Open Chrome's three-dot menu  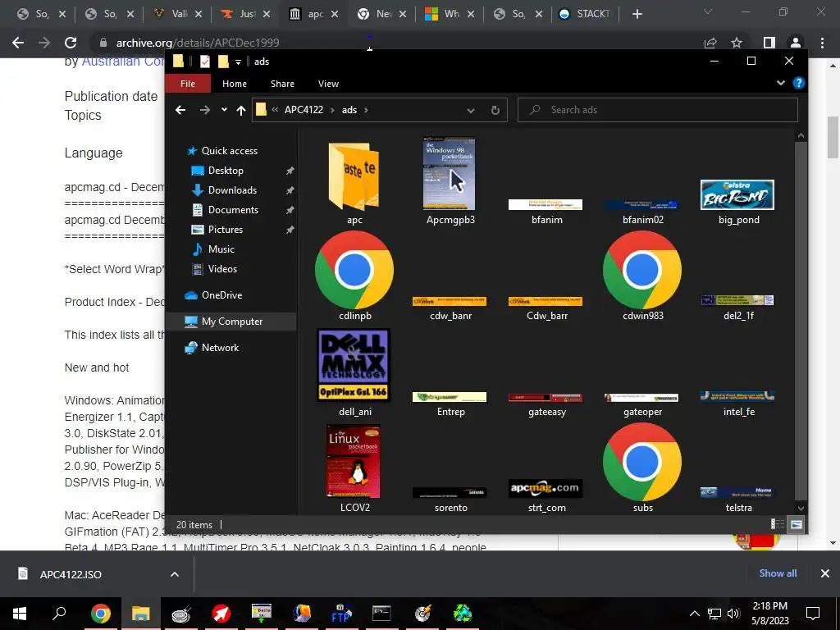822,43
